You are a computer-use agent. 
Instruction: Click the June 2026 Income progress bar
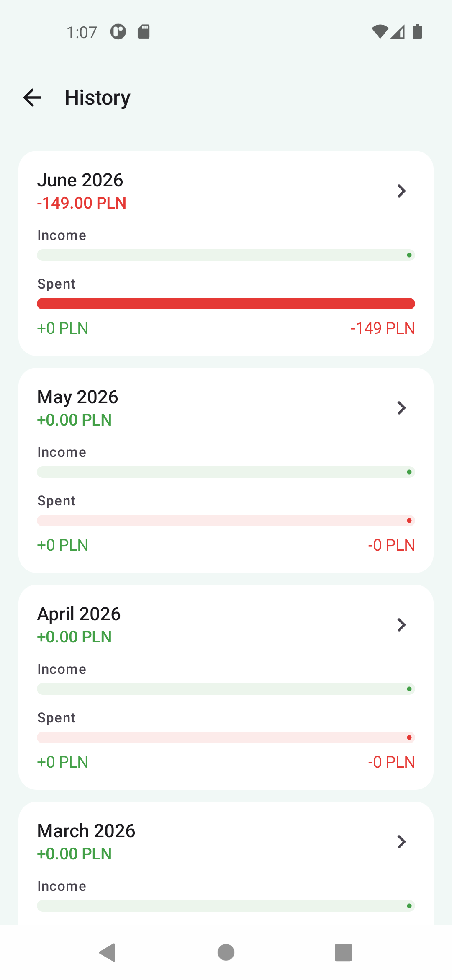coord(226,255)
